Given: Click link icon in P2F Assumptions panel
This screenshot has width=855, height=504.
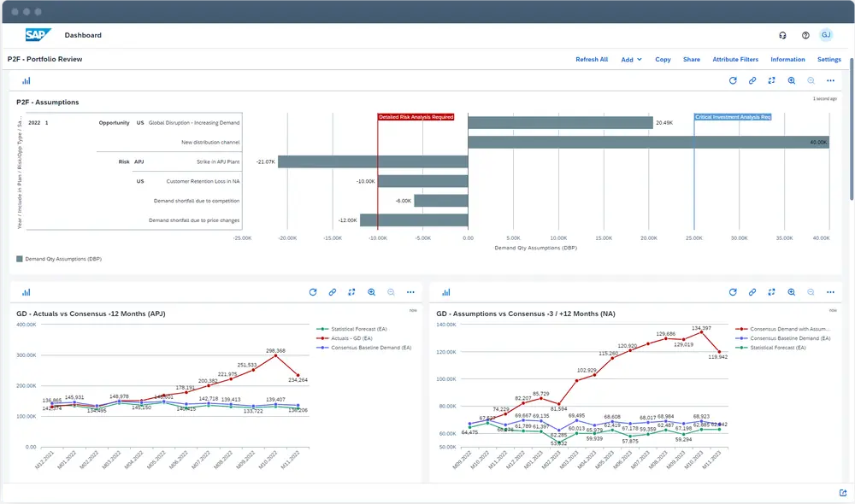Looking at the screenshot, I should [x=752, y=80].
